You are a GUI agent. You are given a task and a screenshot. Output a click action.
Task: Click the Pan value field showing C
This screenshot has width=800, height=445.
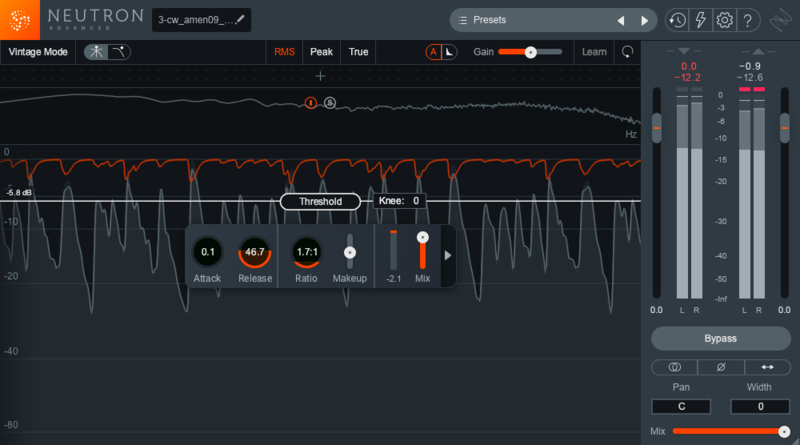point(681,407)
